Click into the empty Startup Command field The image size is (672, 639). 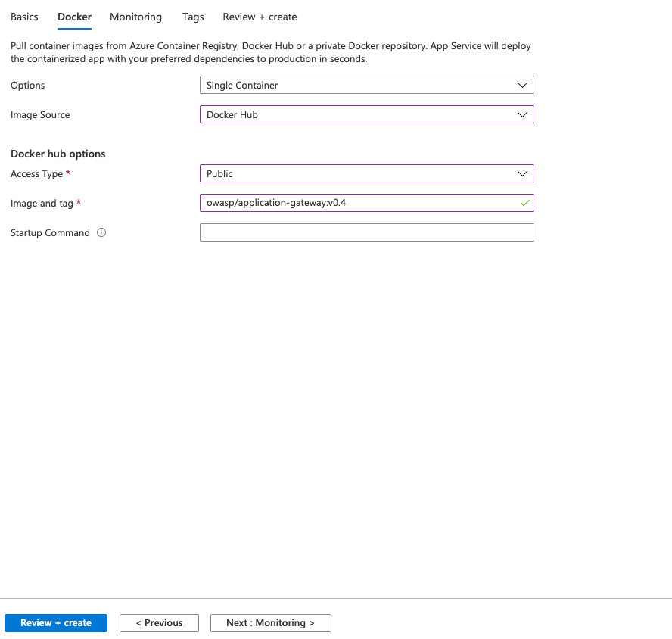[366, 233]
